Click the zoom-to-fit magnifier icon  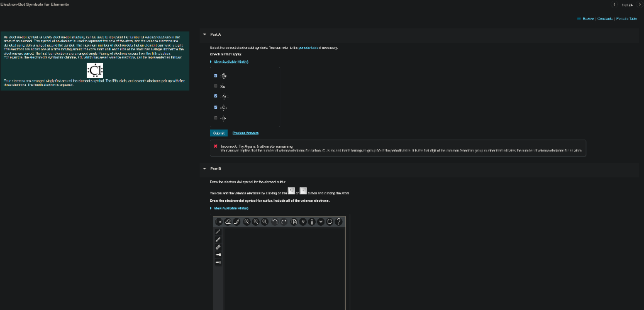coord(247,222)
